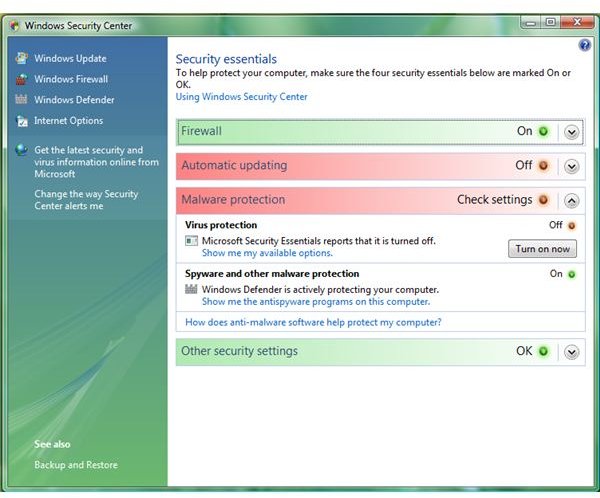This screenshot has height=498, width=600.
Task: Open Windows Update from the sidebar
Action: (x=70, y=59)
